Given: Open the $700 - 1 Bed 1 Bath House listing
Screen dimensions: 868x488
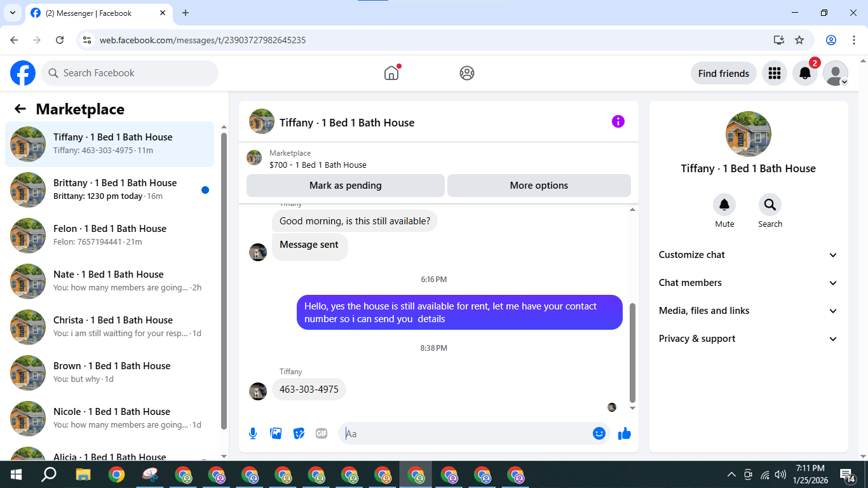Looking at the screenshot, I should pyautogui.click(x=318, y=165).
